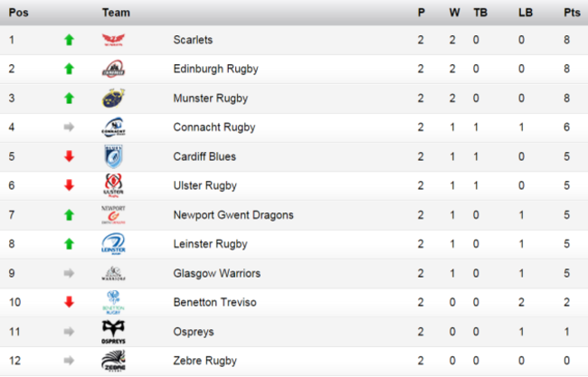The height and width of the screenshot is (377, 588).
Task: Click the Edinburgh Rugby crest icon
Action: click(x=114, y=69)
